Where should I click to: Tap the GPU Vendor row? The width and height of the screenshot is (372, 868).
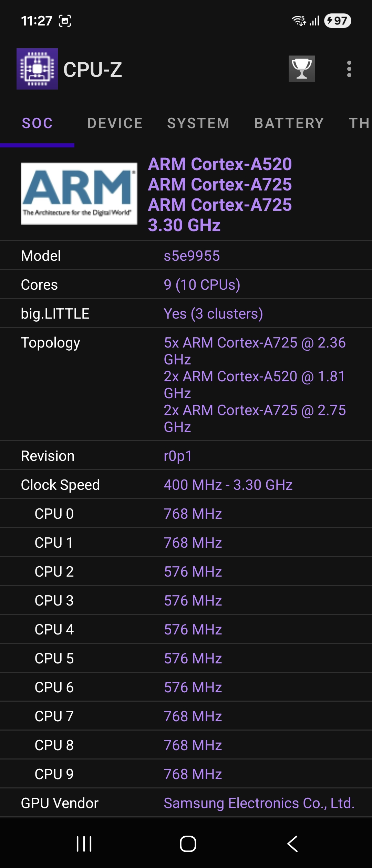tap(186, 803)
